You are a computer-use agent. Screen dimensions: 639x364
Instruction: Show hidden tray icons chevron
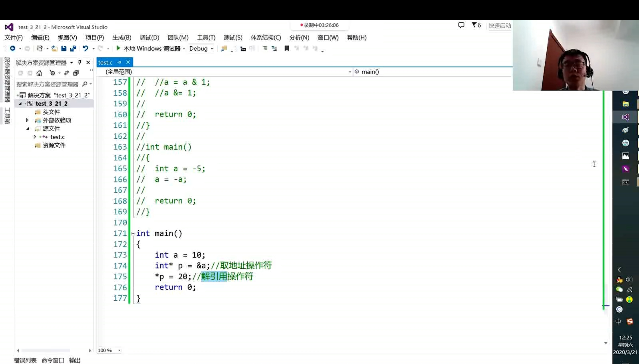[619, 270]
